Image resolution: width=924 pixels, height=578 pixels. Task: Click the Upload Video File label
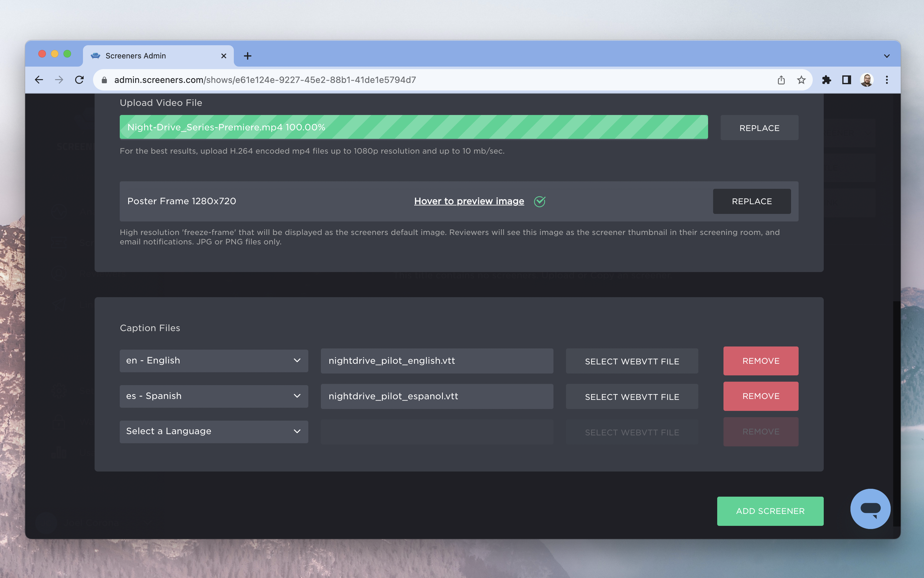pos(161,102)
